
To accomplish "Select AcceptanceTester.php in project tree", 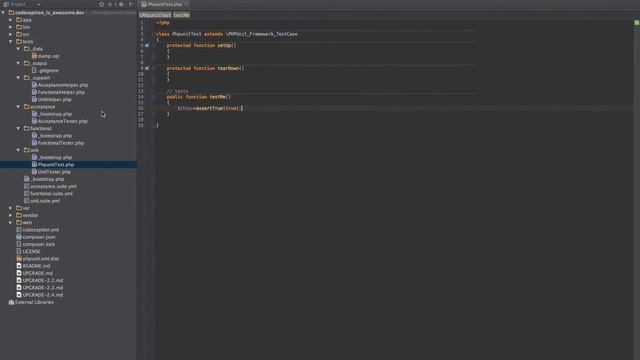I will pos(62,121).
